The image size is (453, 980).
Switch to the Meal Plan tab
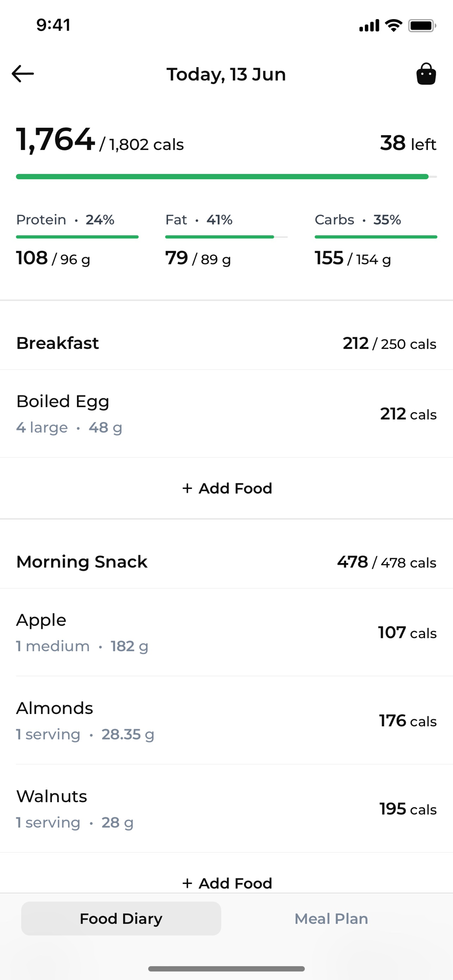click(x=331, y=919)
